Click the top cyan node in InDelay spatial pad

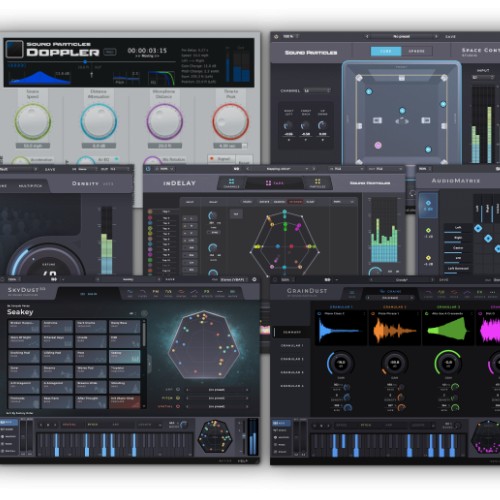[x=285, y=212]
